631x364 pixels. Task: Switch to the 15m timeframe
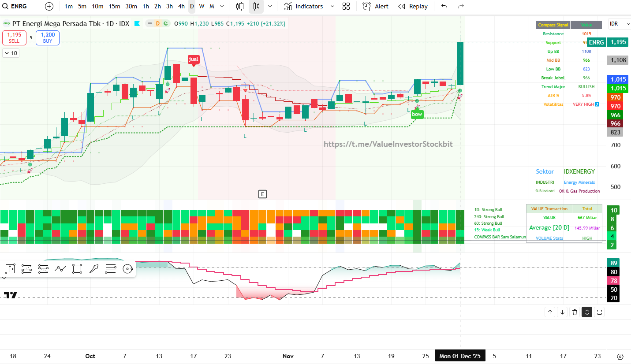(114, 6)
